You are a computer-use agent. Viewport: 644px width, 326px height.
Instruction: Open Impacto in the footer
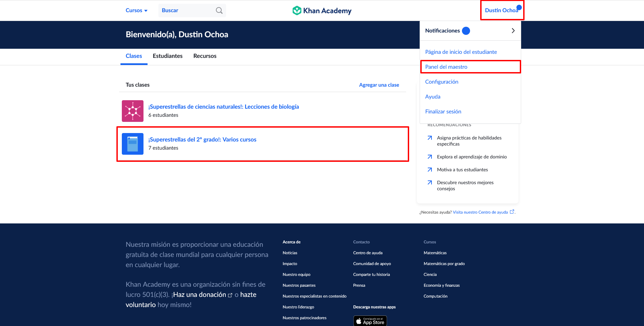point(290,264)
